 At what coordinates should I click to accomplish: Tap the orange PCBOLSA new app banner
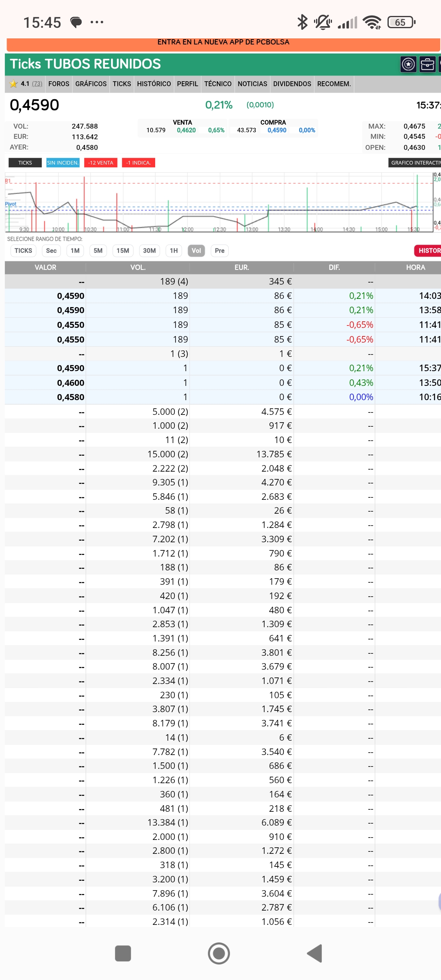(223, 43)
